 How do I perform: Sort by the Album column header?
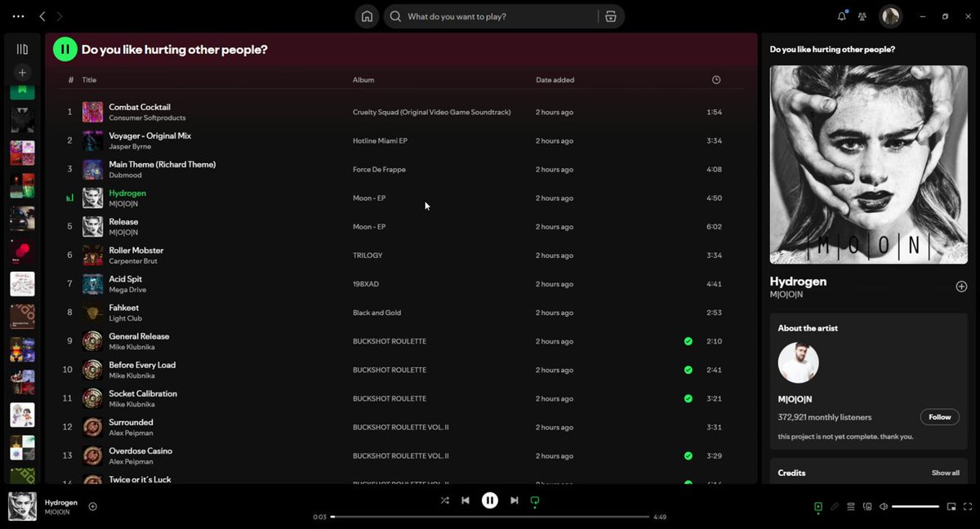[x=363, y=80]
